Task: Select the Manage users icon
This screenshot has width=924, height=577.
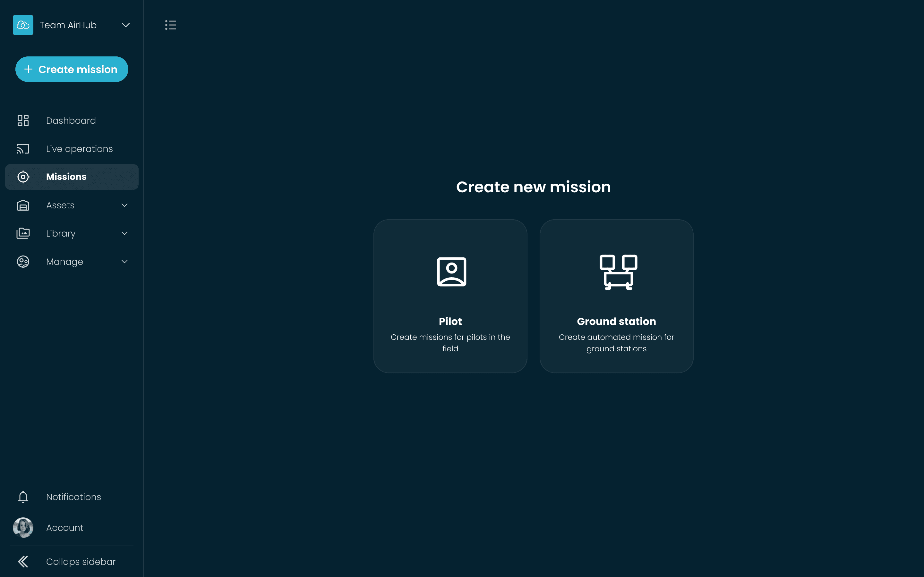Action: tap(23, 261)
